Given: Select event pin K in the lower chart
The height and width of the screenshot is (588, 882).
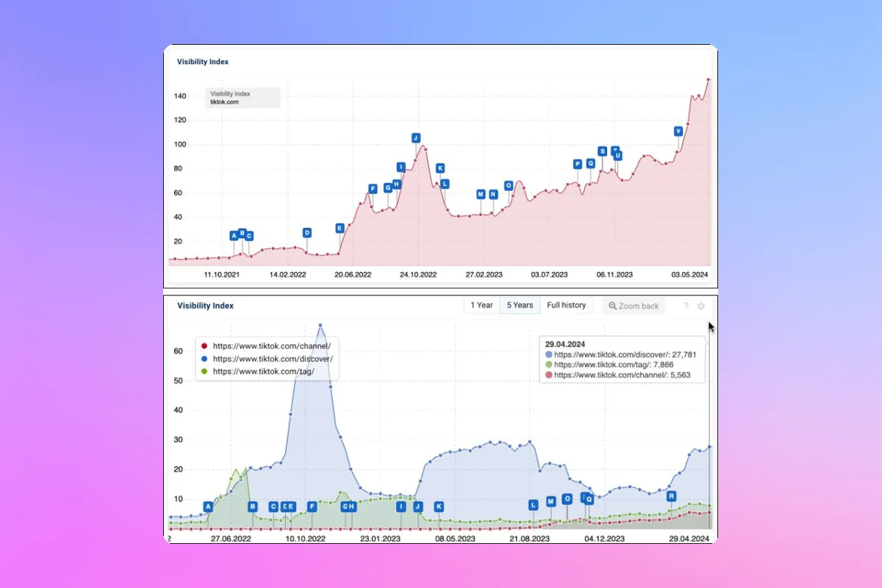Looking at the screenshot, I should (x=440, y=506).
